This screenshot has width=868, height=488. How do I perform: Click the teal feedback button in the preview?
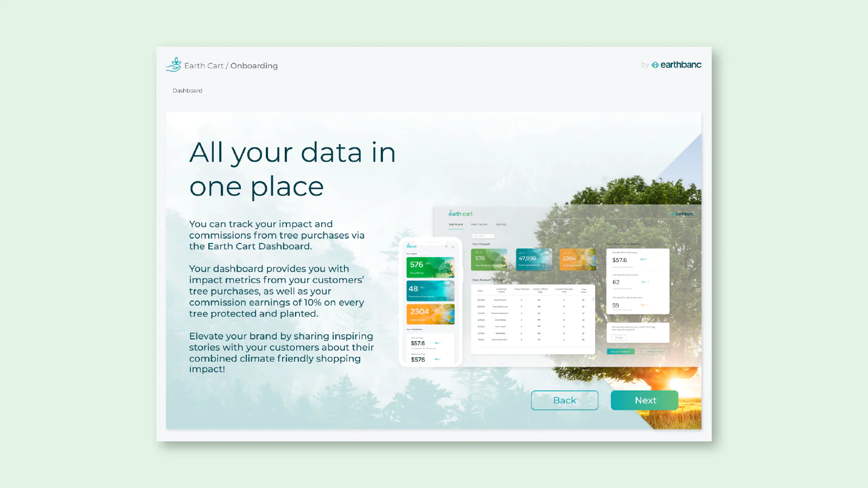[621, 351]
